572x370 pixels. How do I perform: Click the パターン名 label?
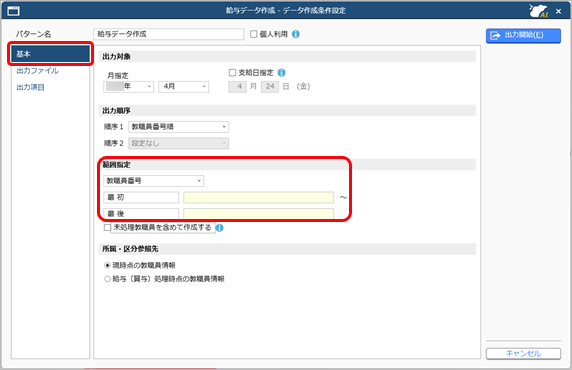point(33,34)
